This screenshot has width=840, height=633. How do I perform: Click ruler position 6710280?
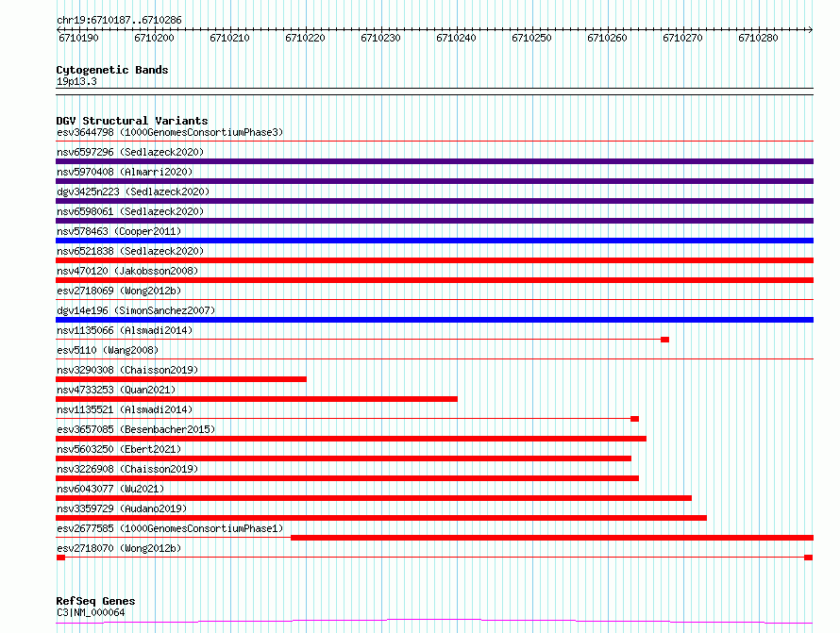point(759,38)
